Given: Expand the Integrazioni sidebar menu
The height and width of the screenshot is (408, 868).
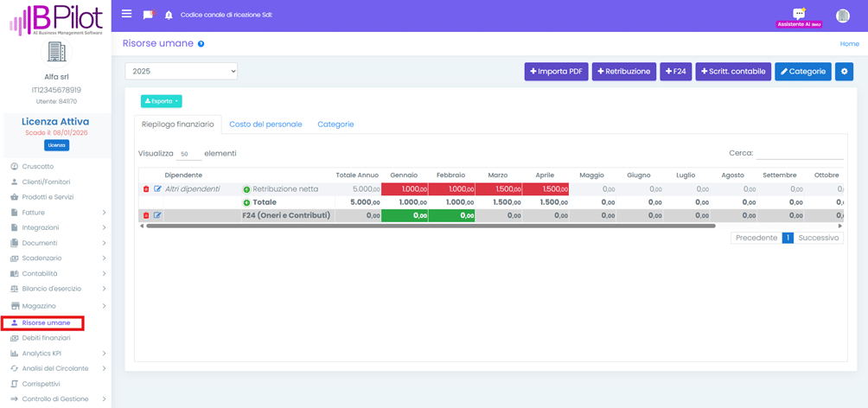Looking at the screenshot, I should click(x=56, y=227).
